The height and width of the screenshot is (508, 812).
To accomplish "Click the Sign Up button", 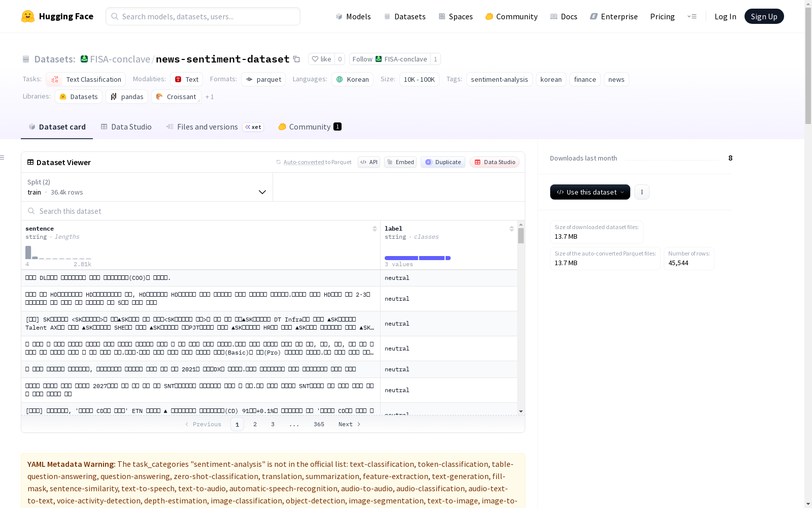I will coord(764,16).
